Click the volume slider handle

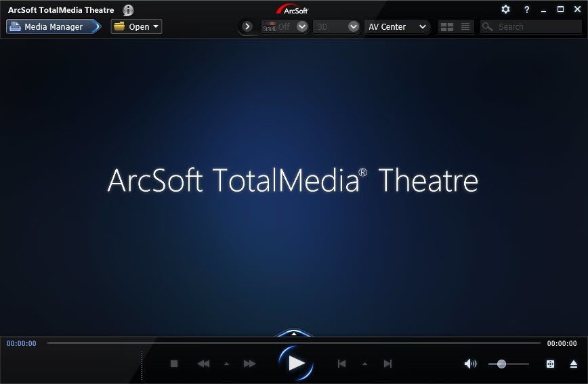click(501, 364)
